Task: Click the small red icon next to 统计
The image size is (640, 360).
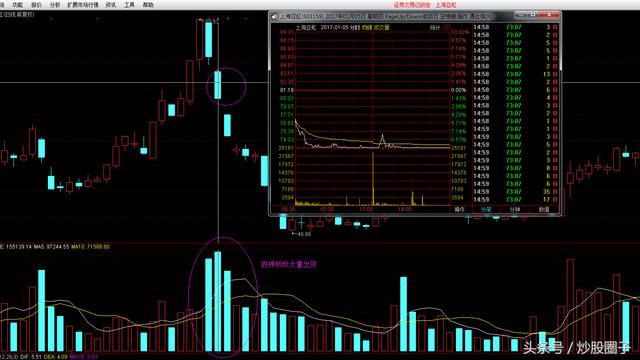Action: coord(447,27)
